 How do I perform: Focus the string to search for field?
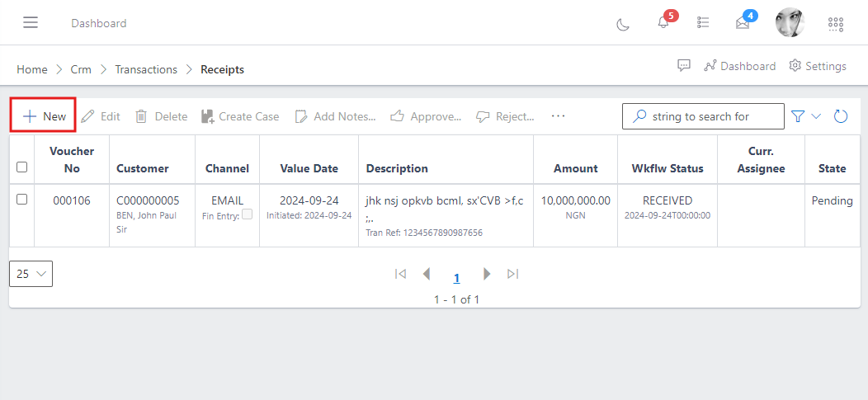point(703,116)
